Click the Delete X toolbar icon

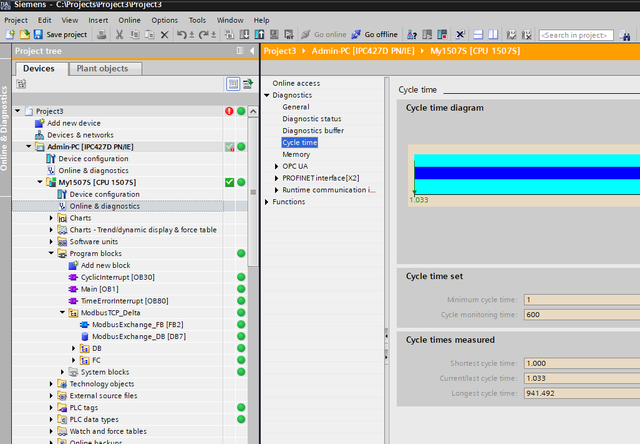pos(164,35)
